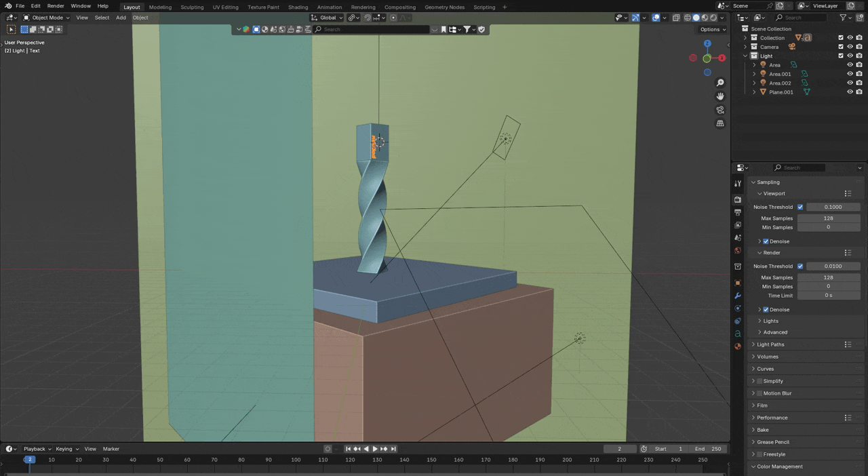Hide Area.001 light using its eye icon

pyautogui.click(x=850, y=74)
